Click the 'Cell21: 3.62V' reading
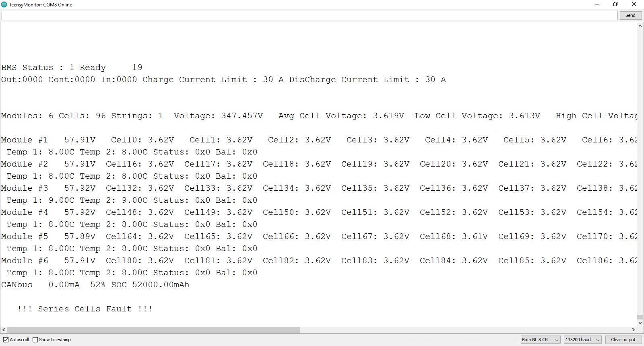This screenshot has height=346, width=644. point(532,164)
